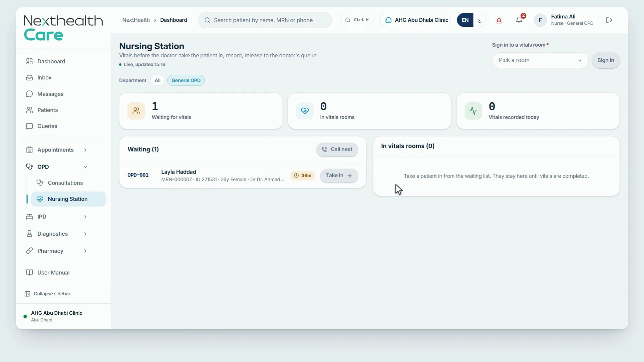
Task: Click patient name Layla Haddad
Action: [178, 172]
